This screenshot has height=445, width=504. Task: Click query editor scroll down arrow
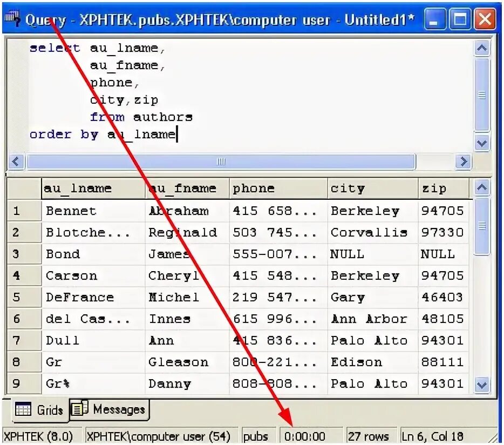point(481,143)
